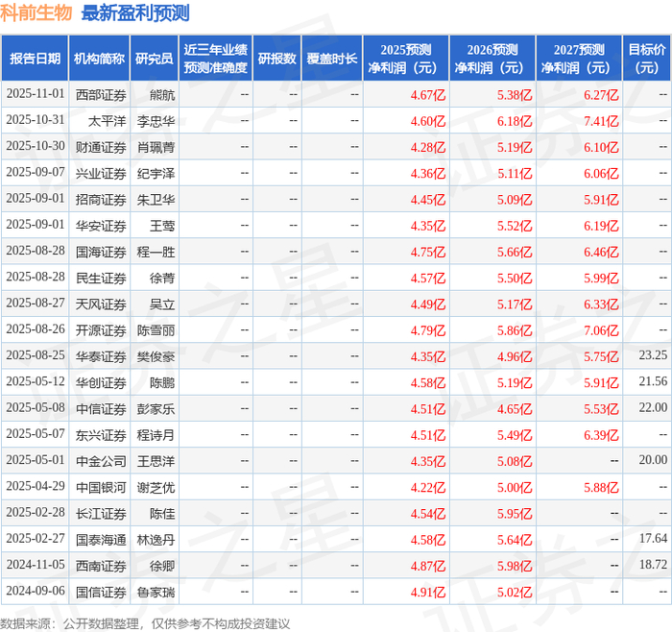Screen dimensions: 672x632
Task: Click the 目标价(元) column header
Action: pos(647,59)
